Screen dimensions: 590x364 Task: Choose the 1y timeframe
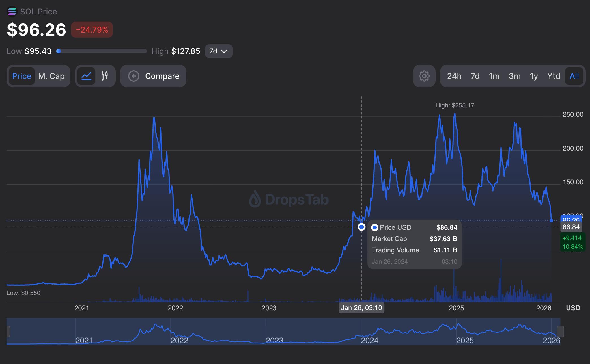pyautogui.click(x=534, y=76)
